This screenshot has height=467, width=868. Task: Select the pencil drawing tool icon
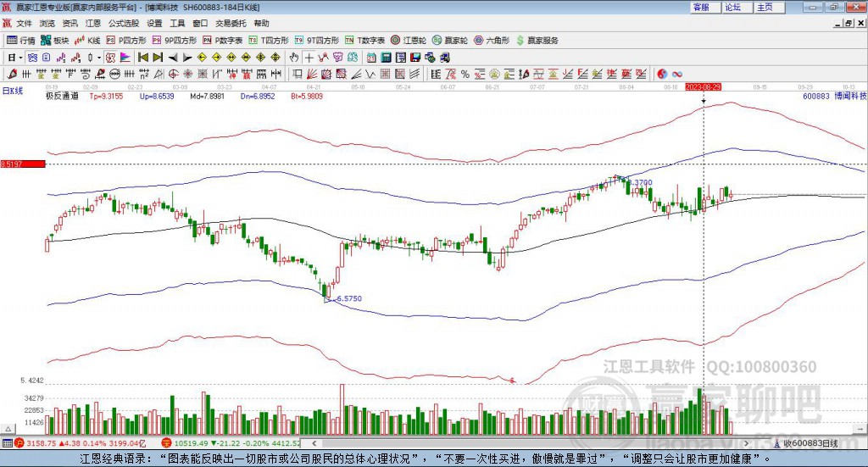click(12, 74)
